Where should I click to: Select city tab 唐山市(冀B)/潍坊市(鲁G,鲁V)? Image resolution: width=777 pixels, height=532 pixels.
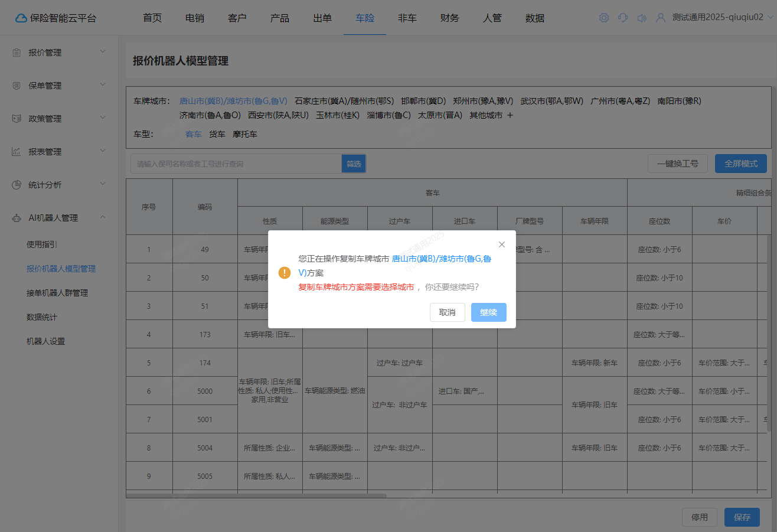point(233,101)
